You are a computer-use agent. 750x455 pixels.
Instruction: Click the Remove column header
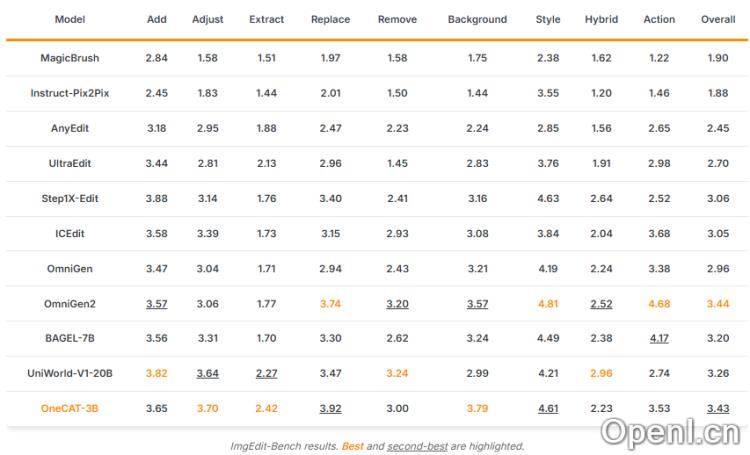click(398, 20)
